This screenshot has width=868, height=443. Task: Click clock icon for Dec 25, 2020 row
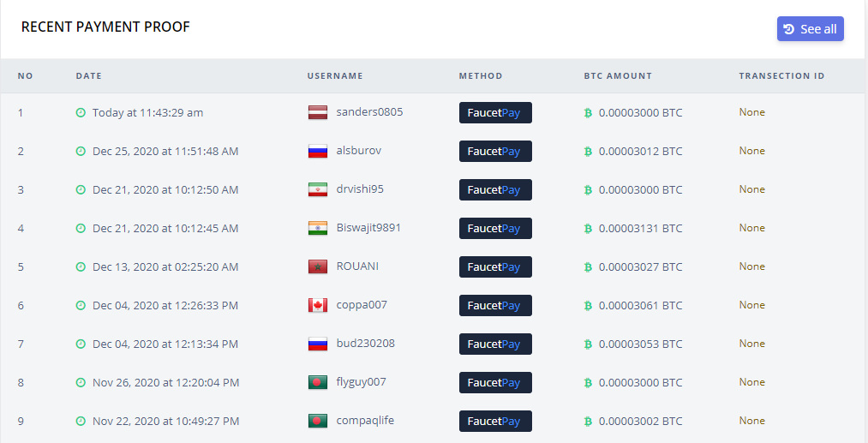(x=81, y=151)
